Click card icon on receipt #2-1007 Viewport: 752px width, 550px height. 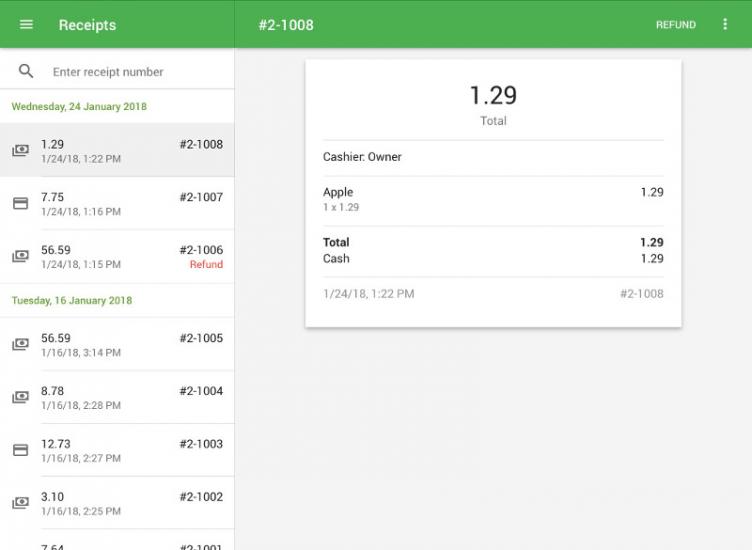[20, 204]
